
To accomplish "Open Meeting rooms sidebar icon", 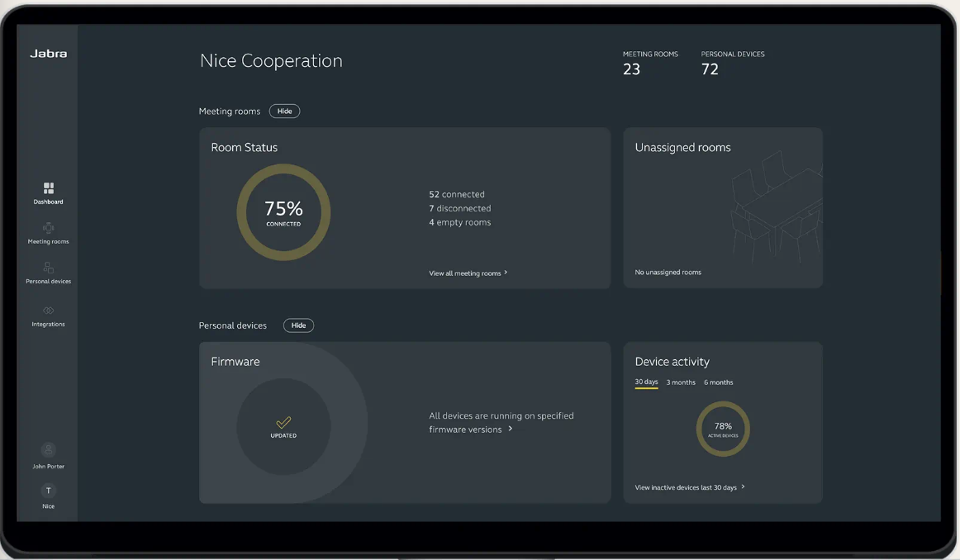I will [x=48, y=228].
